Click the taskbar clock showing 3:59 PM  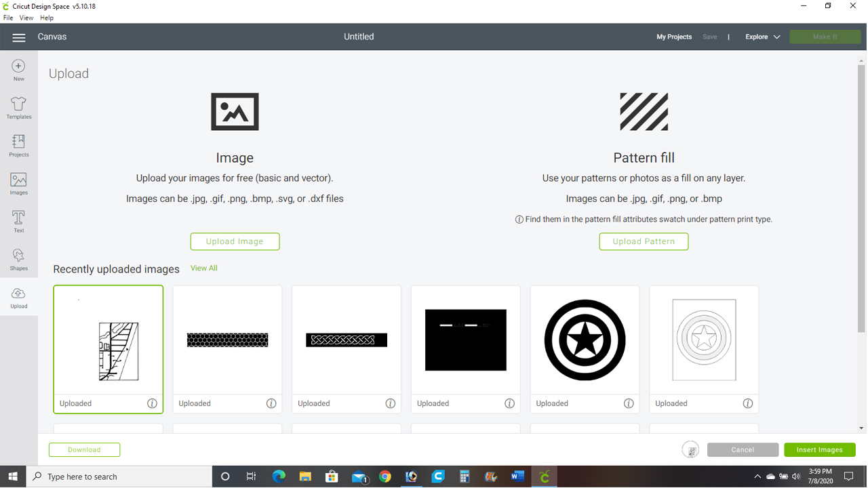click(821, 476)
